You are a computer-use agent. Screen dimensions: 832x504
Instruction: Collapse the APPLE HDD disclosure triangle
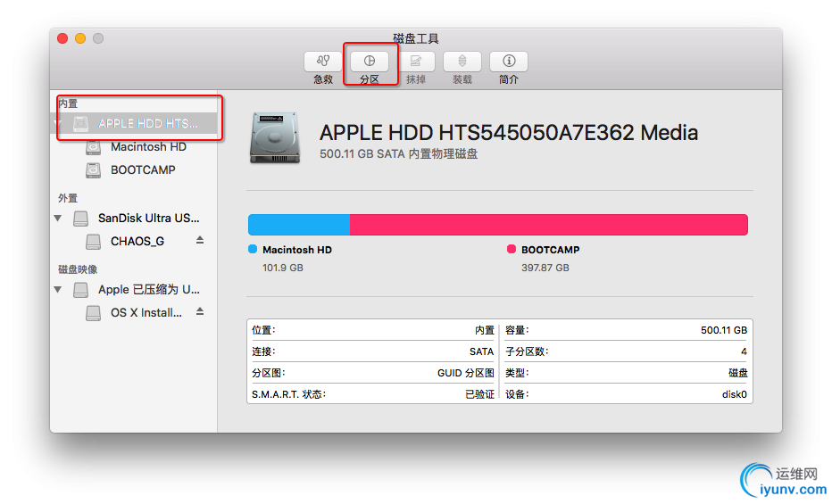pyautogui.click(x=57, y=123)
